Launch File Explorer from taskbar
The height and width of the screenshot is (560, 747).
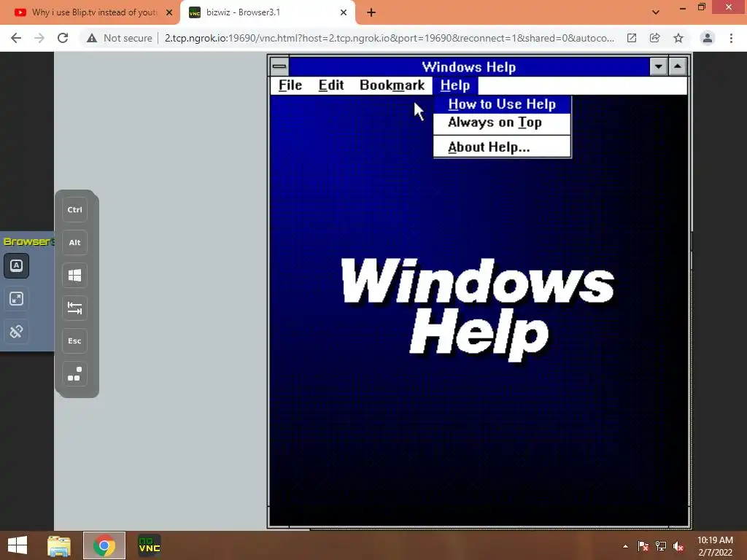tap(59, 545)
